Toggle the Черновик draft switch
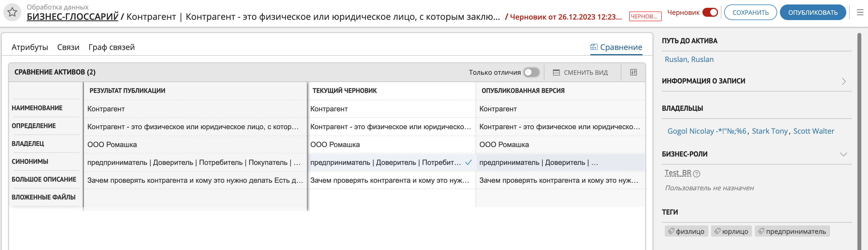This screenshot has width=868, height=250. coord(710,13)
